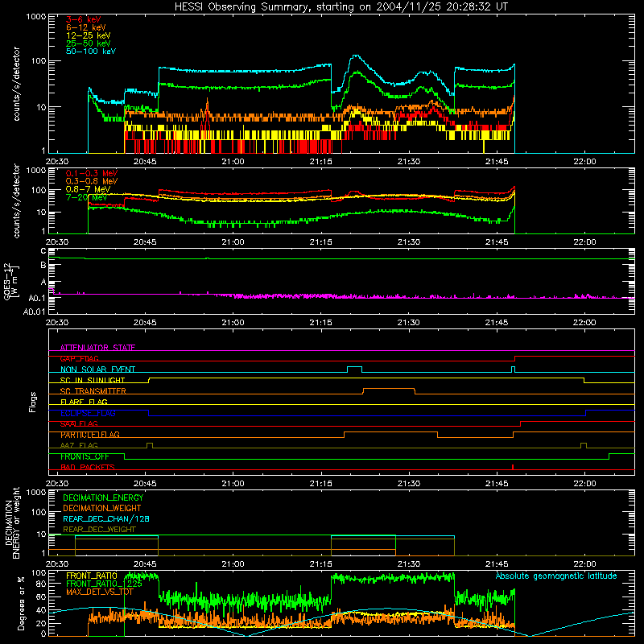
Task: Click the FRONT_RATIO legend label
Action: click(92, 576)
